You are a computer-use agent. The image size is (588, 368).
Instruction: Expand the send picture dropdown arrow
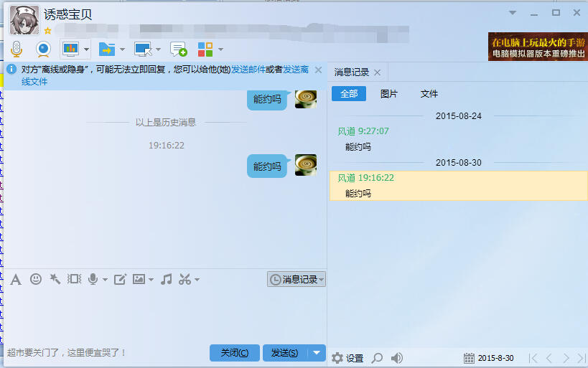pyautogui.click(x=151, y=280)
